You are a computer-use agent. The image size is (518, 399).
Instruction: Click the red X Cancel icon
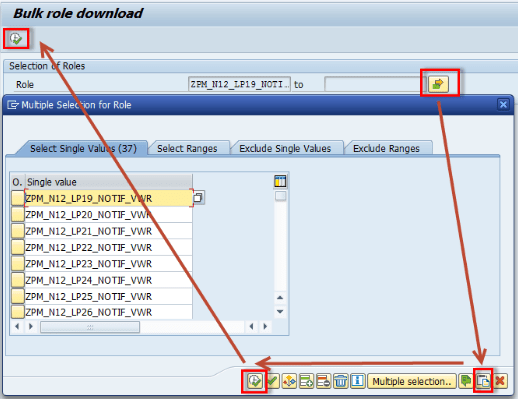pyautogui.click(x=500, y=381)
